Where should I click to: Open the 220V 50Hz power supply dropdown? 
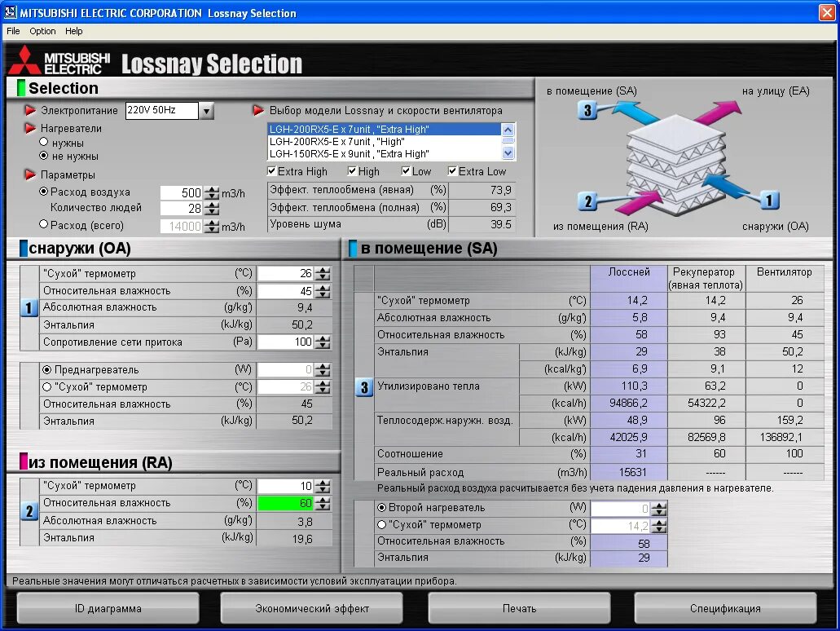coord(206,110)
